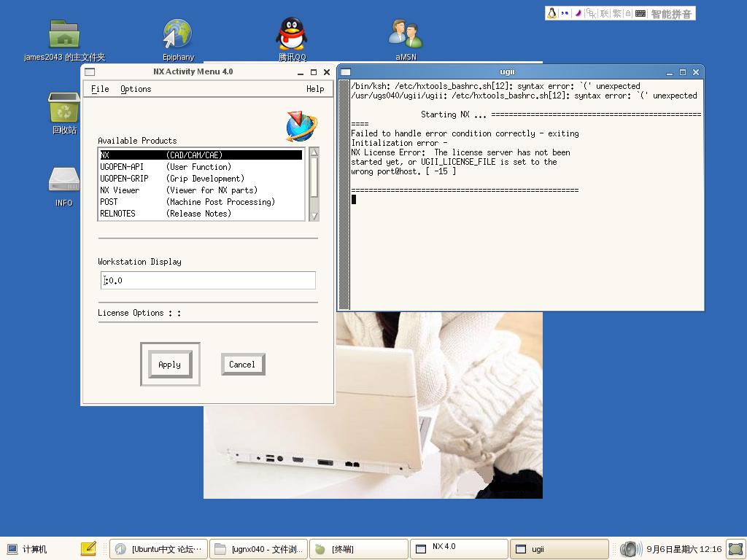Switch to Ubuntu中文论坛 taskbar window

(x=159, y=549)
